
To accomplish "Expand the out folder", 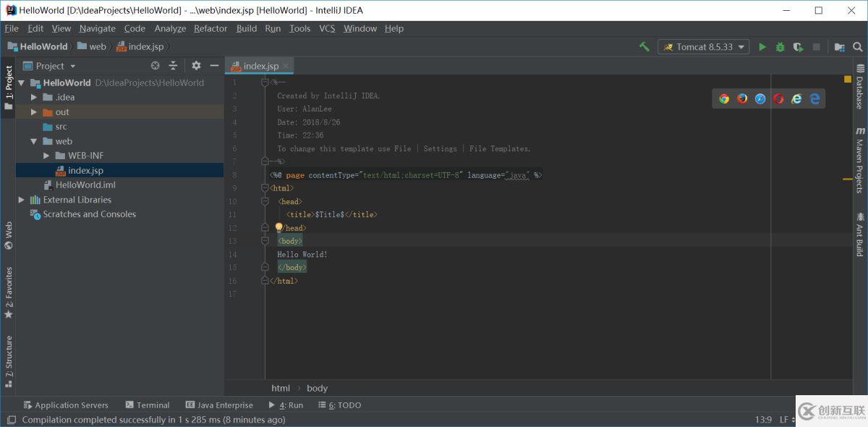I will [x=33, y=111].
